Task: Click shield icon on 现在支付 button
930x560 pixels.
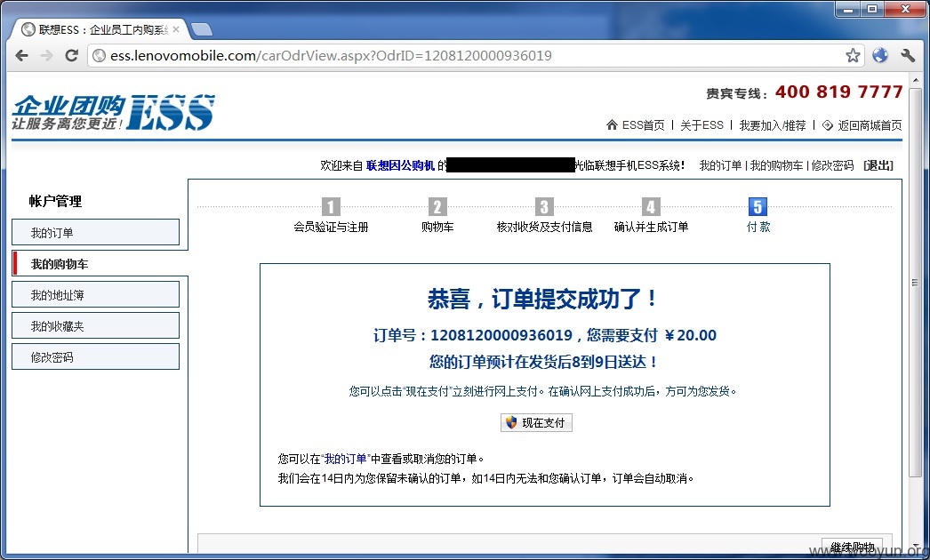Action: 511,422
